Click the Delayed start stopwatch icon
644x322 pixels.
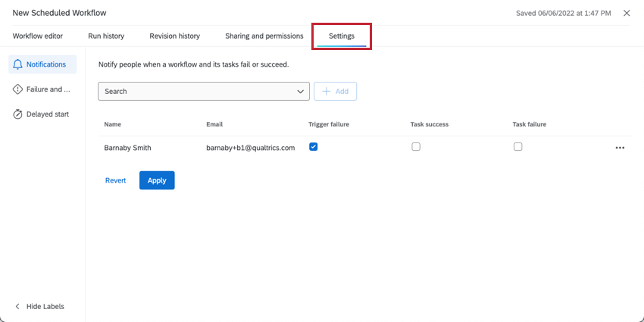tap(18, 114)
